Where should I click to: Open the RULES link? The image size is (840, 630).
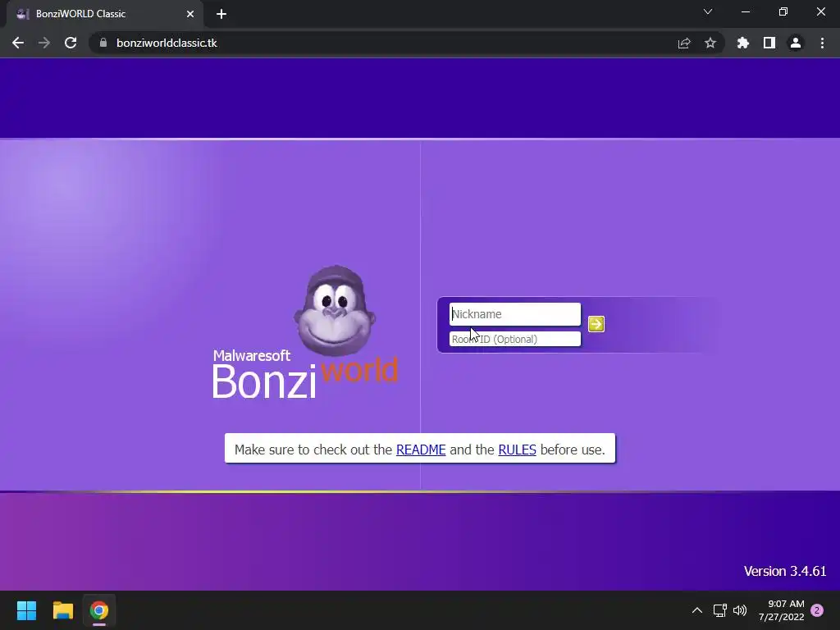pyautogui.click(x=517, y=450)
